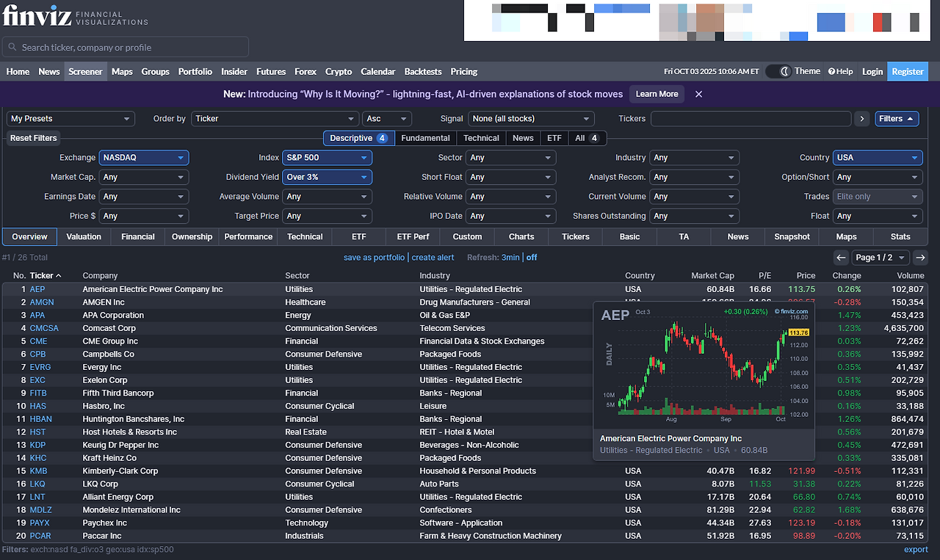Open the Crypto menu item
Image resolution: width=940 pixels, height=560 pixels.
(339, 71)
